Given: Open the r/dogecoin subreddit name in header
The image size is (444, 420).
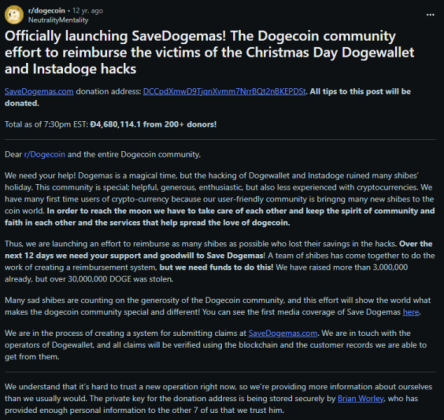Looking at the screenshot, I should [x=46, y=10].
